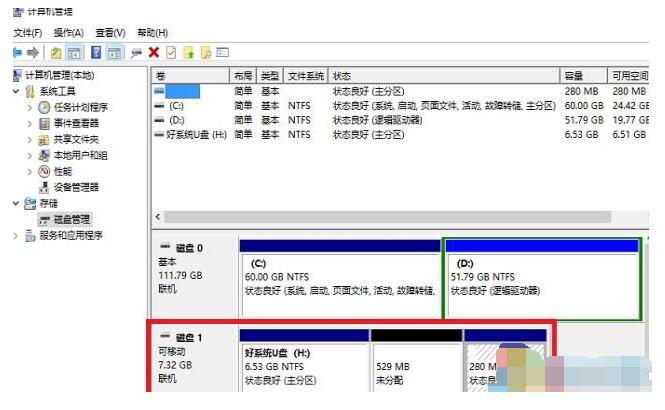
Task: Expand the 共享文件夹 node arrow
Action: (x=30, y=139)
